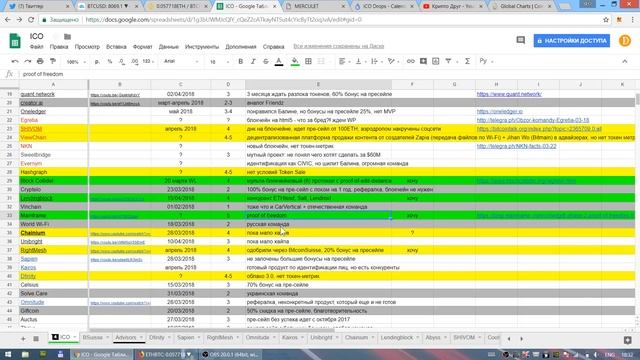Click the formula bar input
Screen dimensions: 640x360
pos(327,74)
